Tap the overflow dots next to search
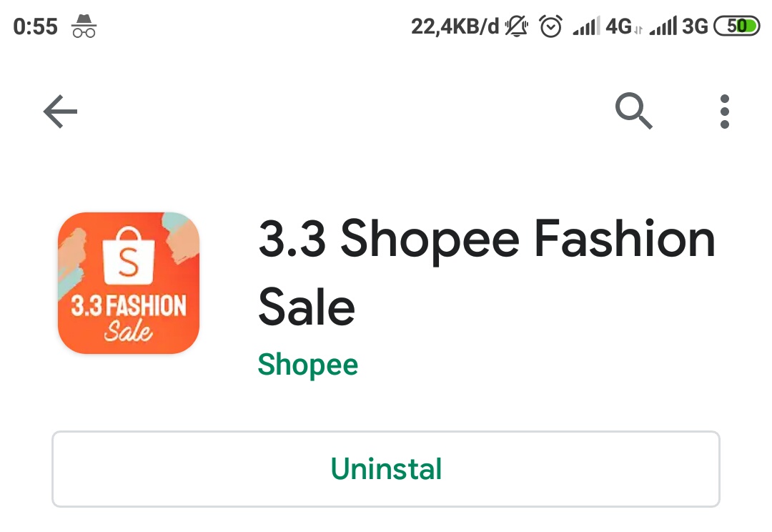Viewport: 772px width, 532px height. pos(724,112)
